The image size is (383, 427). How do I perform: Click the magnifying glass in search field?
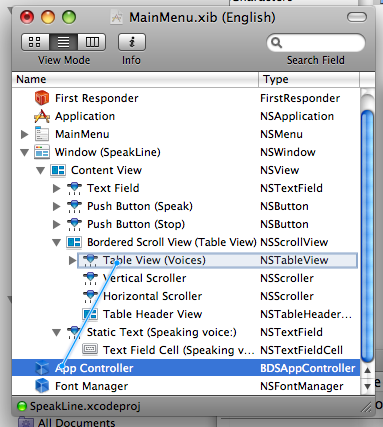click(276, 43)
